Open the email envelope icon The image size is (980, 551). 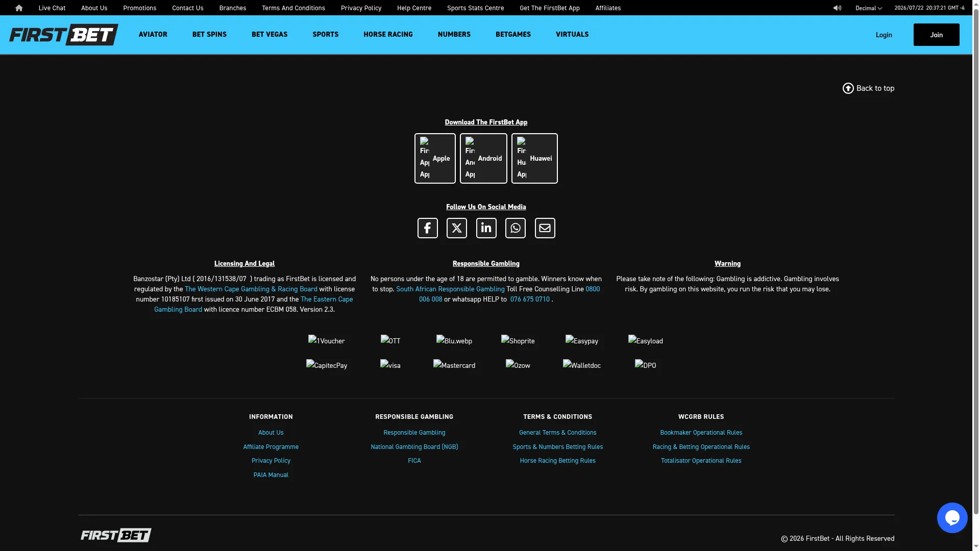[545, 228]
